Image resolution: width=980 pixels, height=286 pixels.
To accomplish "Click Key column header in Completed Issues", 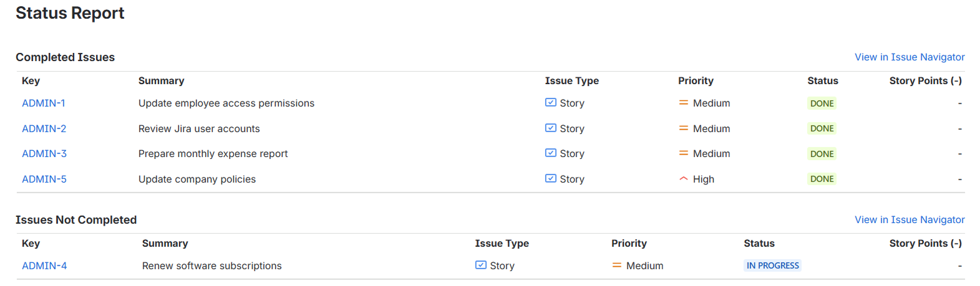I will click(x=31, y=81).
